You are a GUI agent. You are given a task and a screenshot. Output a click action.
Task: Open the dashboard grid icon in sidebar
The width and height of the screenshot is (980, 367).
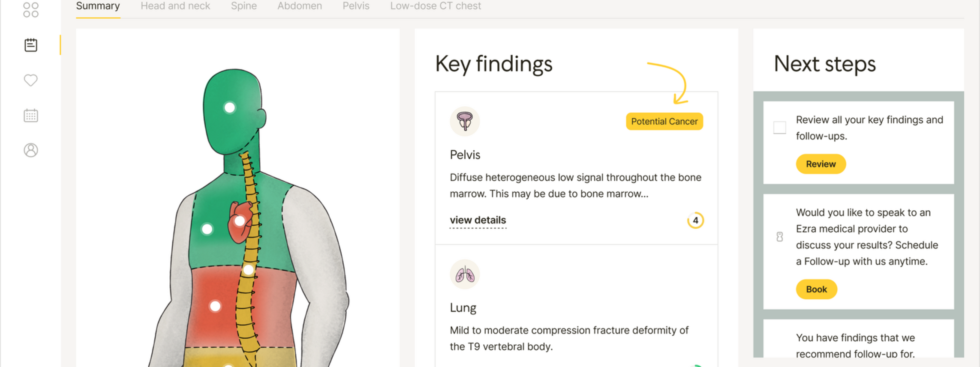pyautogui.click(x=31, y=9)
